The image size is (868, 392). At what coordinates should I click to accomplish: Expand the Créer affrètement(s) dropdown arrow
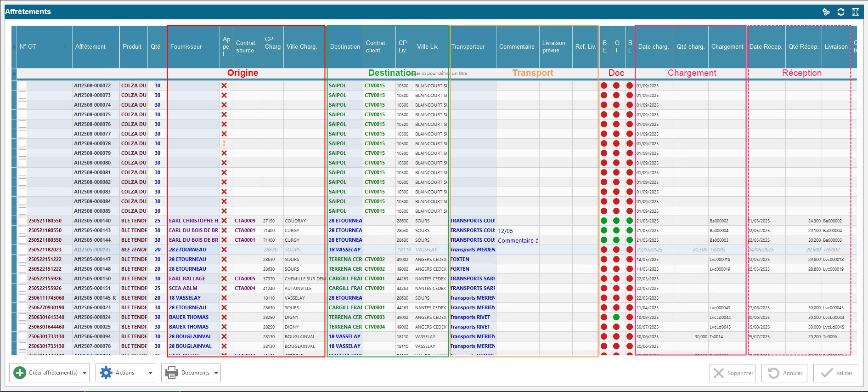tap(85, 373)
